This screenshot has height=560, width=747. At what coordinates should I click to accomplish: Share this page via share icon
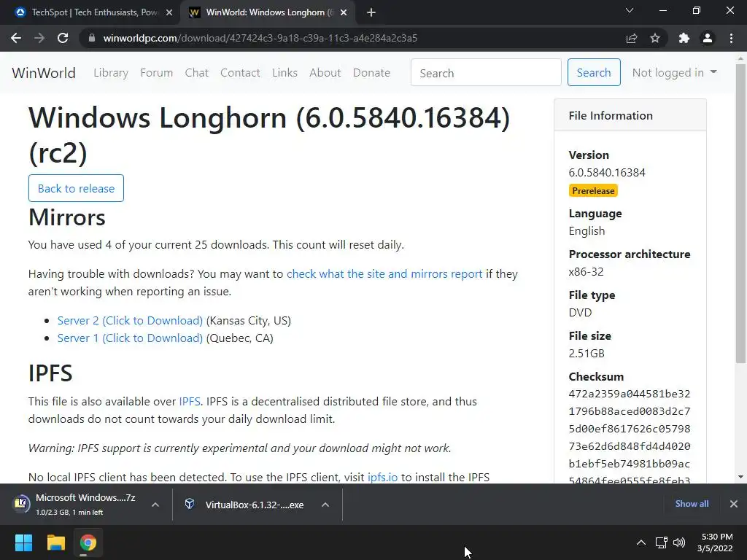631,38
